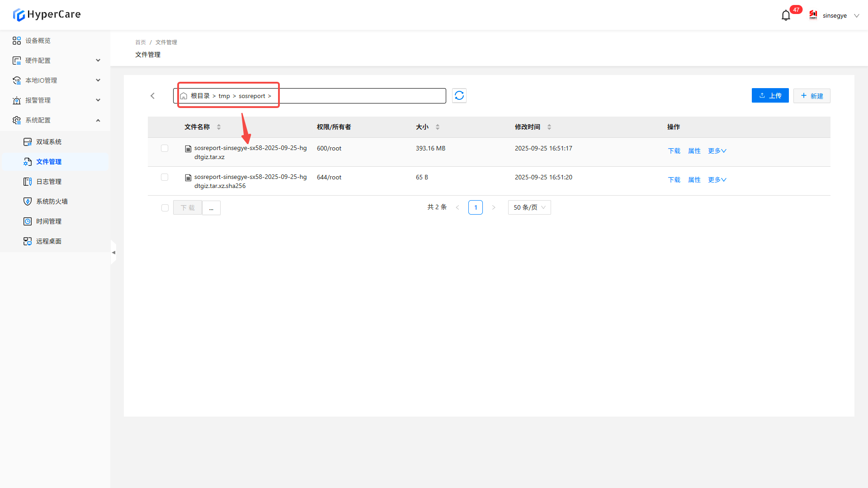This screenshot has width=868, height=488.
Task: Collapse the sidebar with the handle arrow
Action: 113,252
